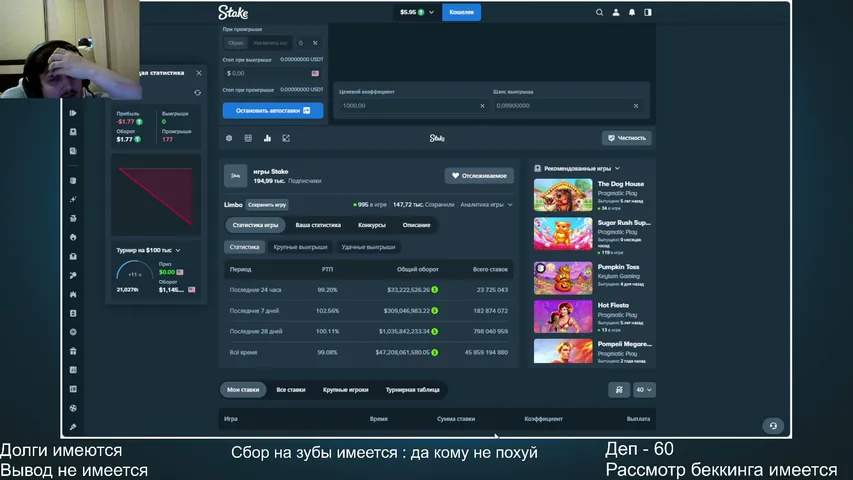Open the игры Stake provider avatar
The image size is (853, 480).
pos(236,176)
